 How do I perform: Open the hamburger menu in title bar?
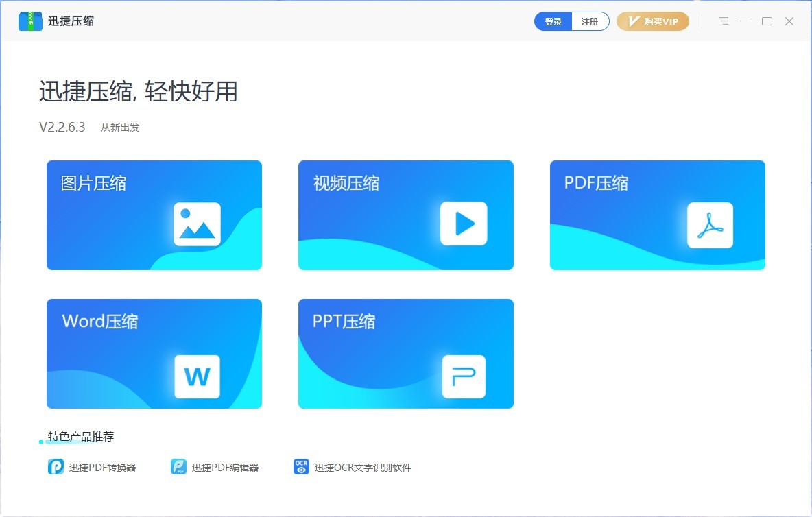pos(724,21)
